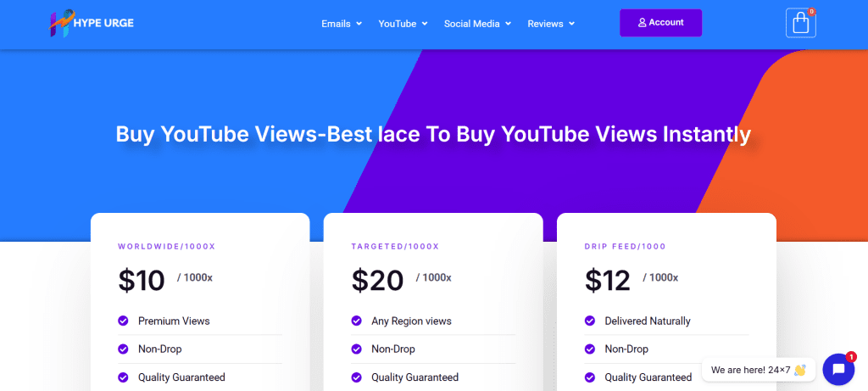Expand the Emails dropdown arrow
Viewport: 868px width, 391px height.
pos(359,24)
